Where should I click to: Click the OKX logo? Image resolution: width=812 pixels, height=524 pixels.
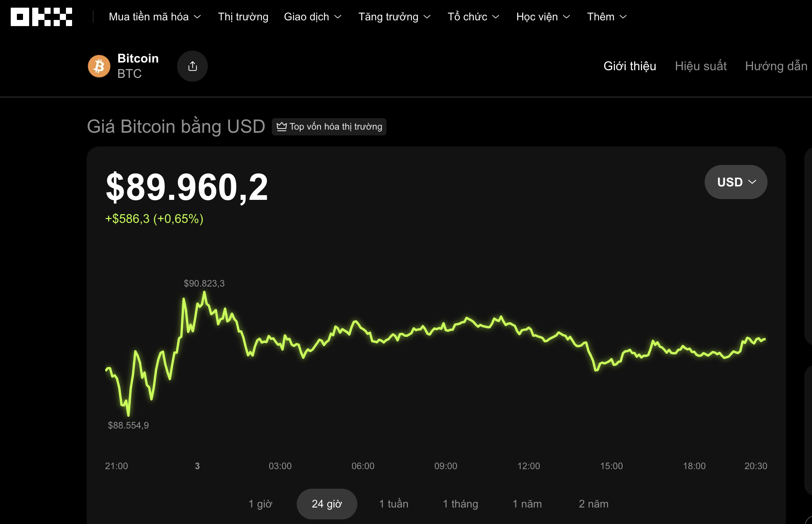41,16
